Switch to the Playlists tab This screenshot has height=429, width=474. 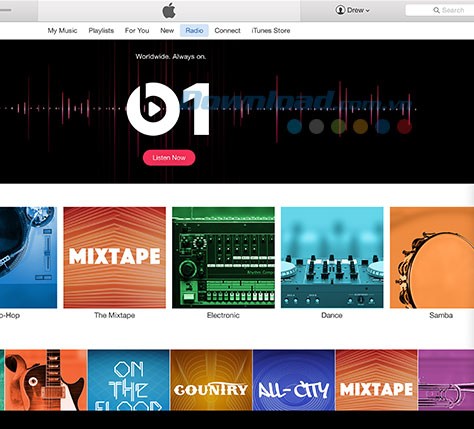point(101,31)
